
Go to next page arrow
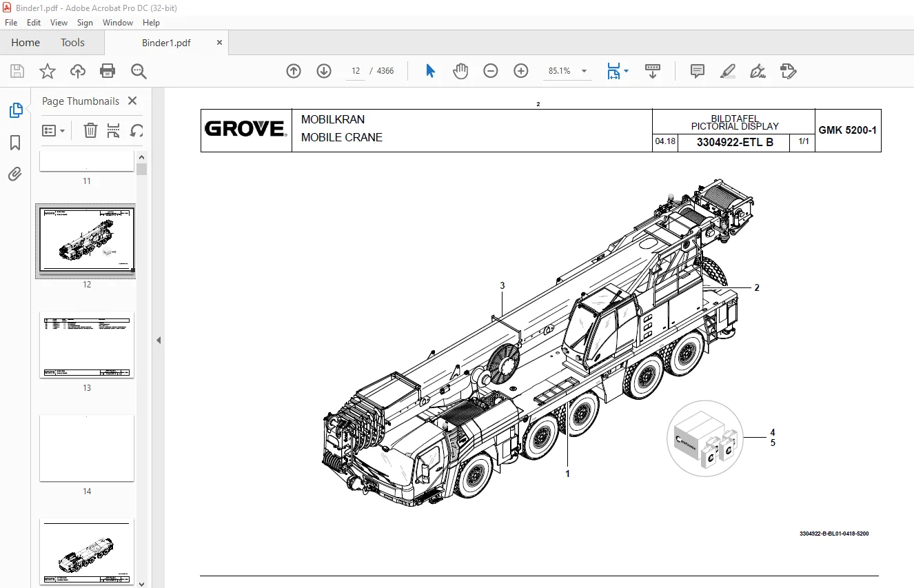[x=324, y=71]
